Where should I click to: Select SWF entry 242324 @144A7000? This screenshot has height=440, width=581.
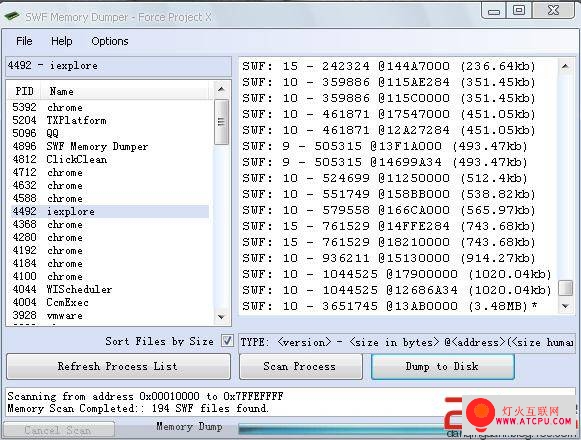pyautogui.click(x=389, y=66)
